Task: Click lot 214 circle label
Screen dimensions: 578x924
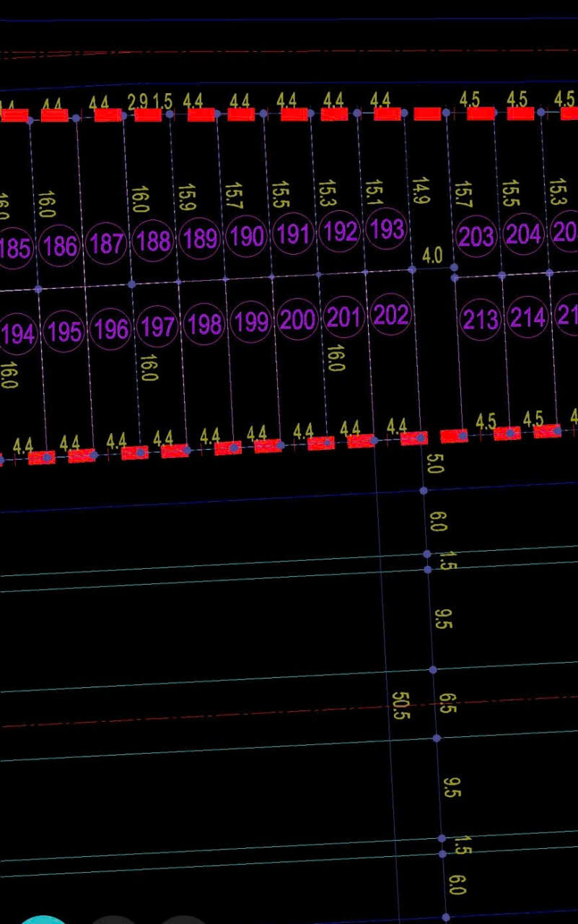Action: 527,318
